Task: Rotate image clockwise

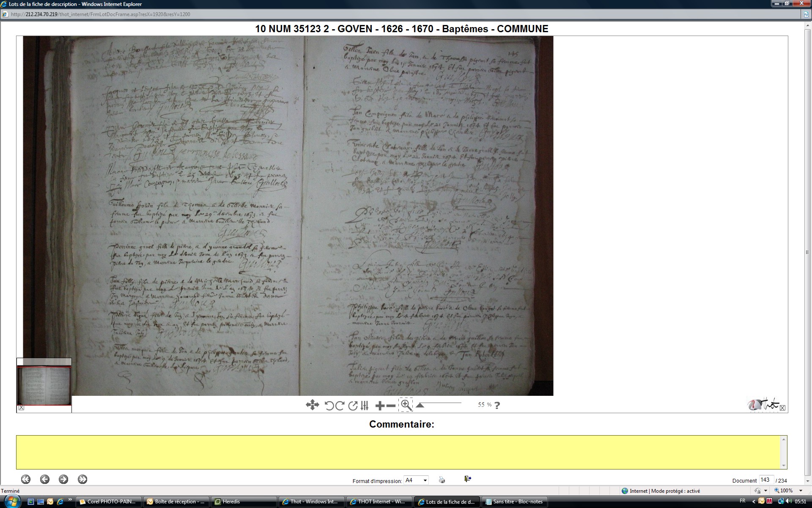Action: (x=340, y=406)
